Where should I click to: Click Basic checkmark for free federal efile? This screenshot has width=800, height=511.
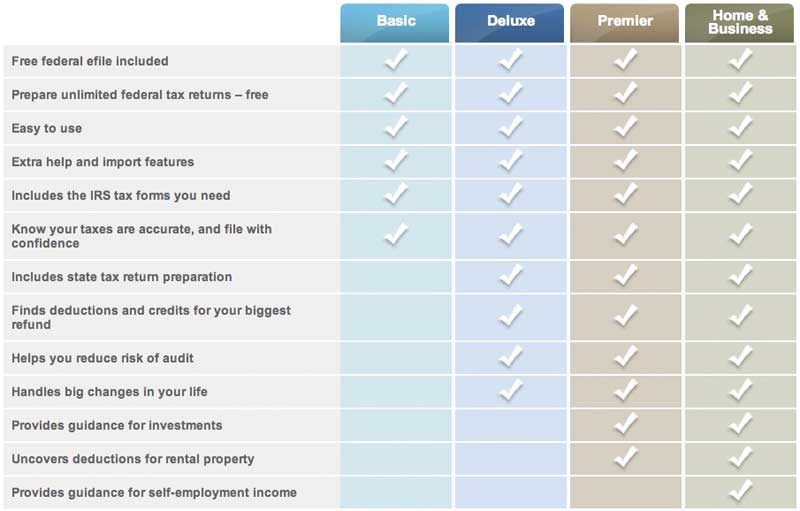pos(396,60)
